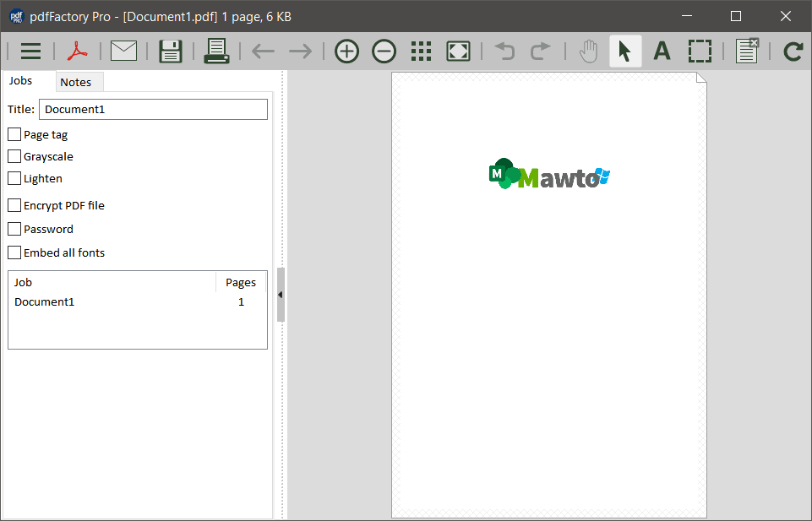The width and height of the screenshot is (812, 521).
Task: Click the refresh circular arrow icon
Action: tap(793, 52)
